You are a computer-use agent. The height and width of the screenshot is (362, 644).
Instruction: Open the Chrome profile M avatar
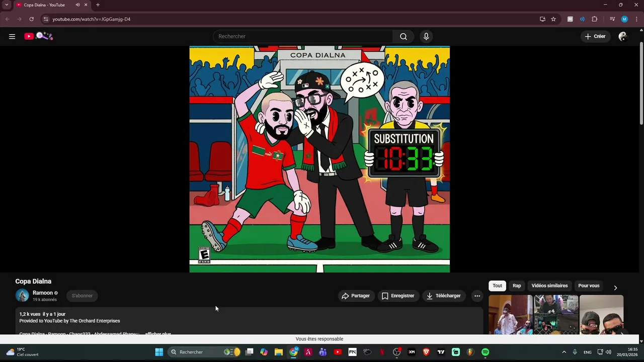coord(624,19)
